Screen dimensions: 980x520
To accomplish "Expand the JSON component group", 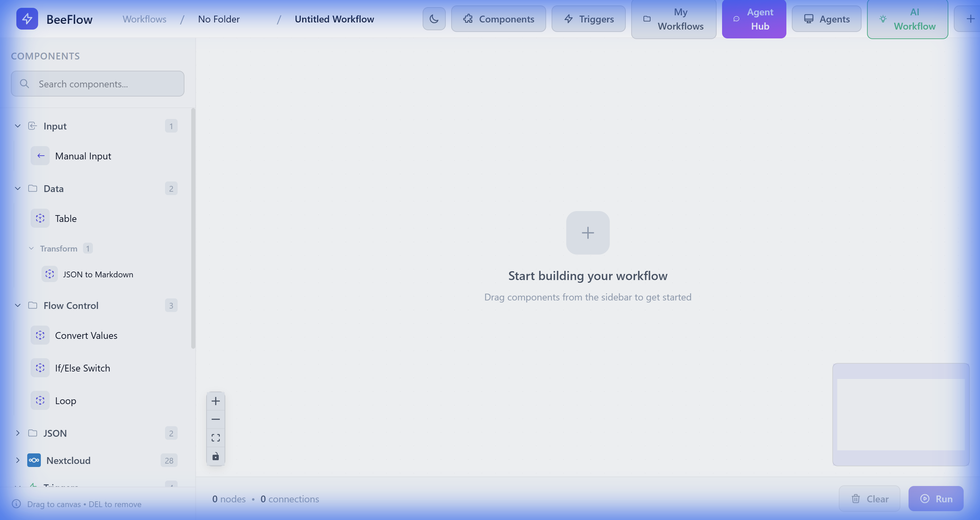I will [17, 433].
